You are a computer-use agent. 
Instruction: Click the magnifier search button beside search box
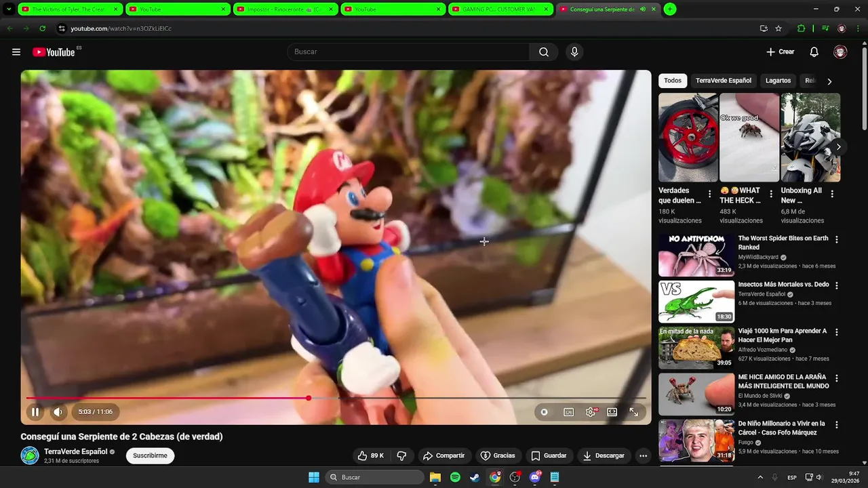click(544, 52)
